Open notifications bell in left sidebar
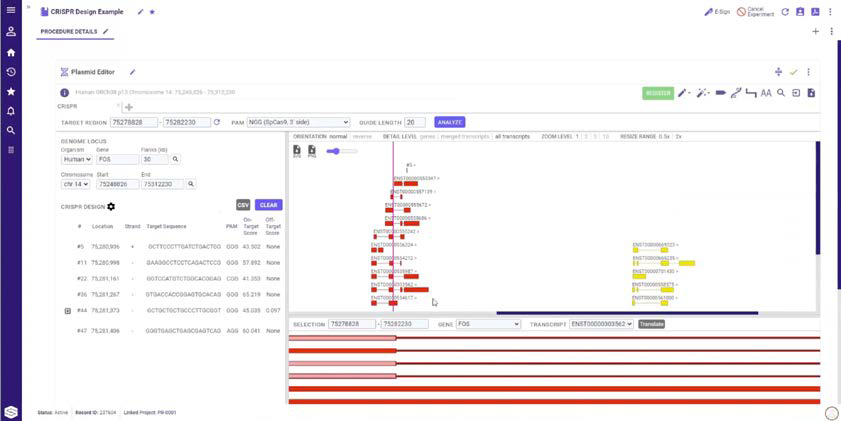 coord(11,111)
